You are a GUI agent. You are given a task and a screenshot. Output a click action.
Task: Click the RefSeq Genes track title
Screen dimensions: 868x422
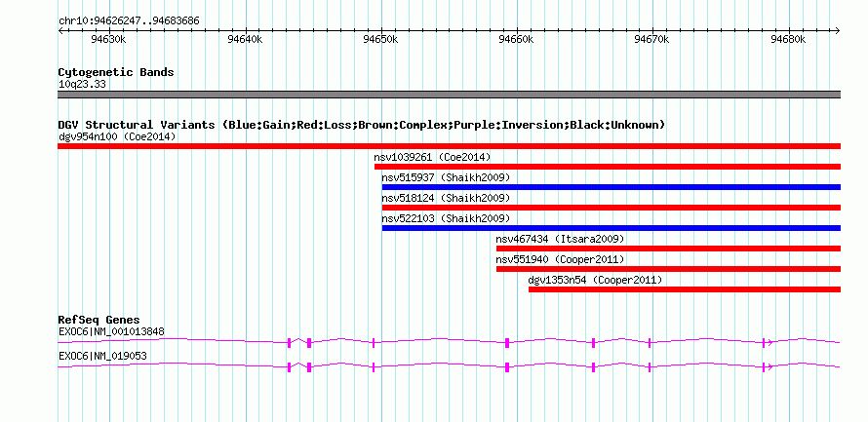click(99, 320)
